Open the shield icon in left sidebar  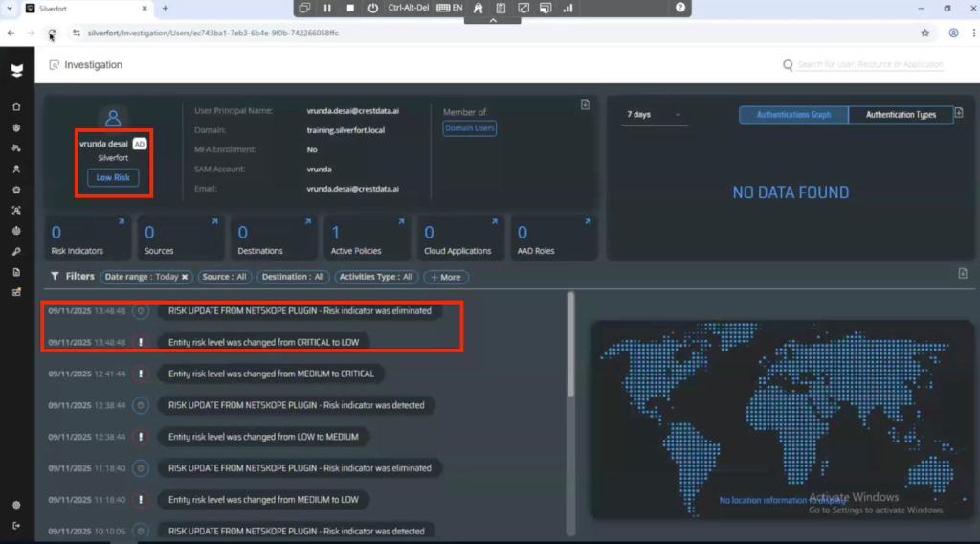[17, 127]
